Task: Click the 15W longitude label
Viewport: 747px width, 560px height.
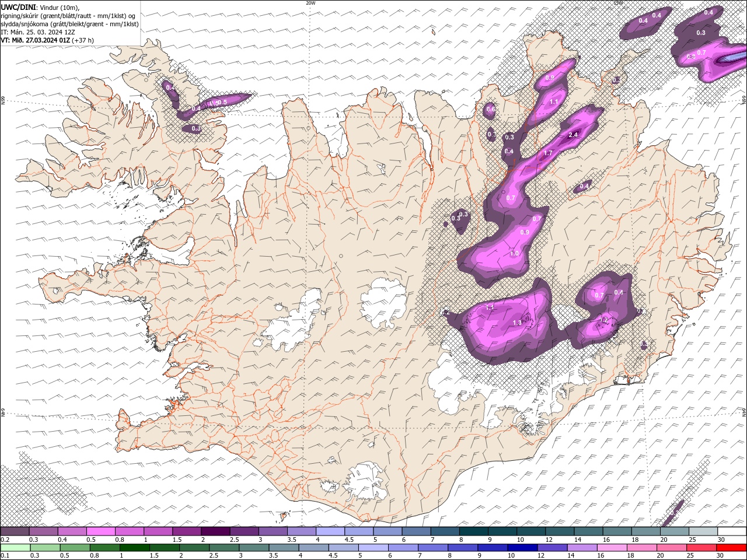Action: pyautogui.click(x=619, y=3)
